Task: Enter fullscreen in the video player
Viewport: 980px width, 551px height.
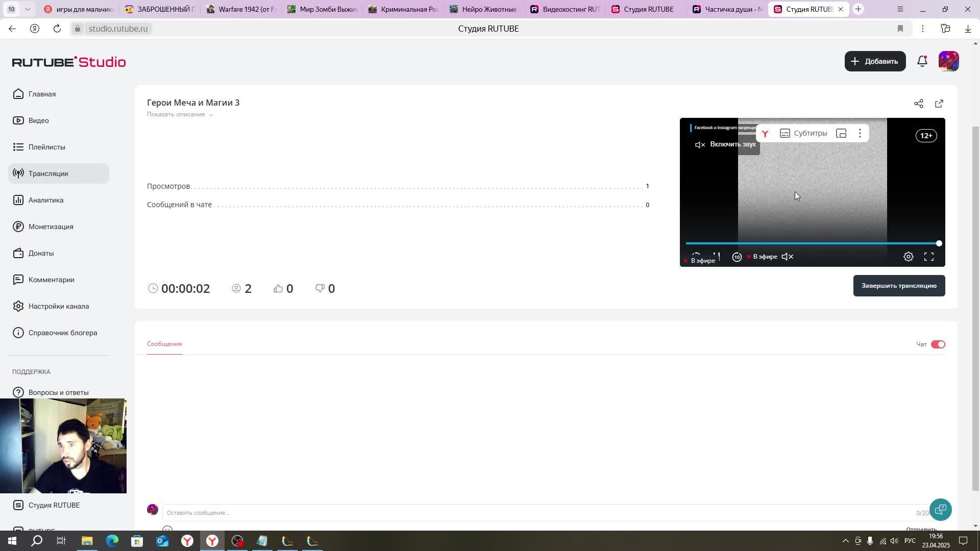Action: pos(929,257)
